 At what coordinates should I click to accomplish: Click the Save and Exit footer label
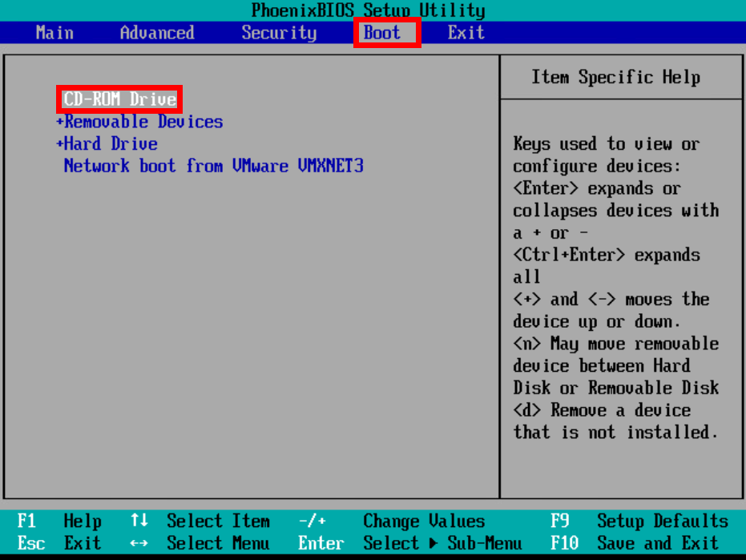[658, 543]
